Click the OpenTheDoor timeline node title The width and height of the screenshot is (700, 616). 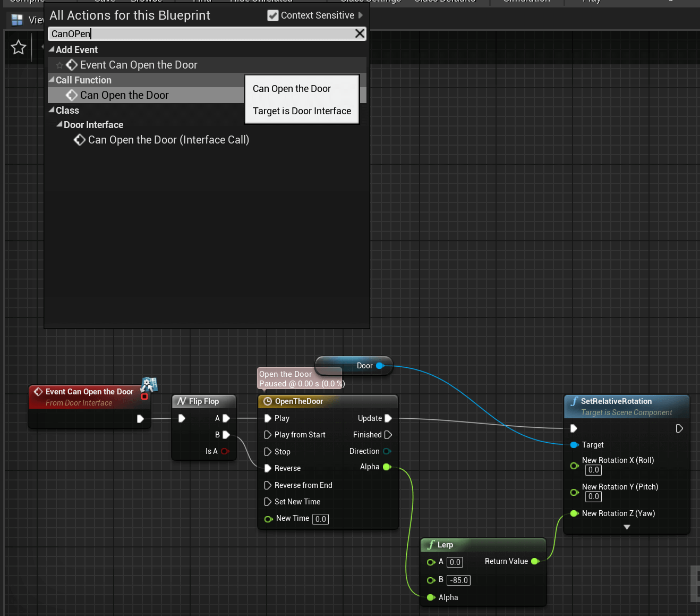tap(299, 401)
